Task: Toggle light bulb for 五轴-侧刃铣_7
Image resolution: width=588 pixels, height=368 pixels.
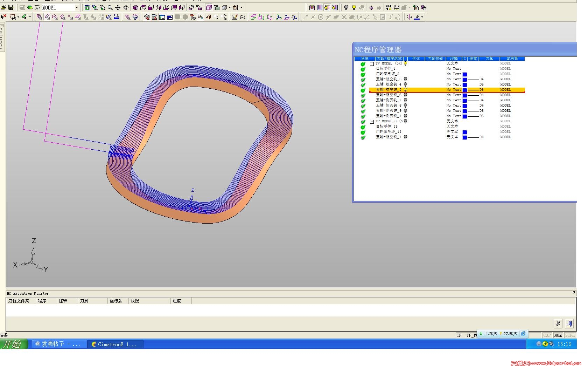Action: [405, 100]
